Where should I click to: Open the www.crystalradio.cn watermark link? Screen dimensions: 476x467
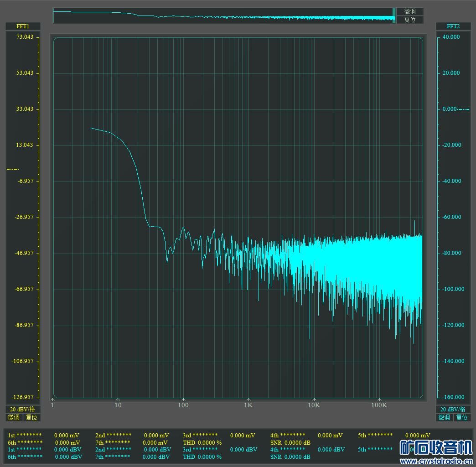point(435,462)
